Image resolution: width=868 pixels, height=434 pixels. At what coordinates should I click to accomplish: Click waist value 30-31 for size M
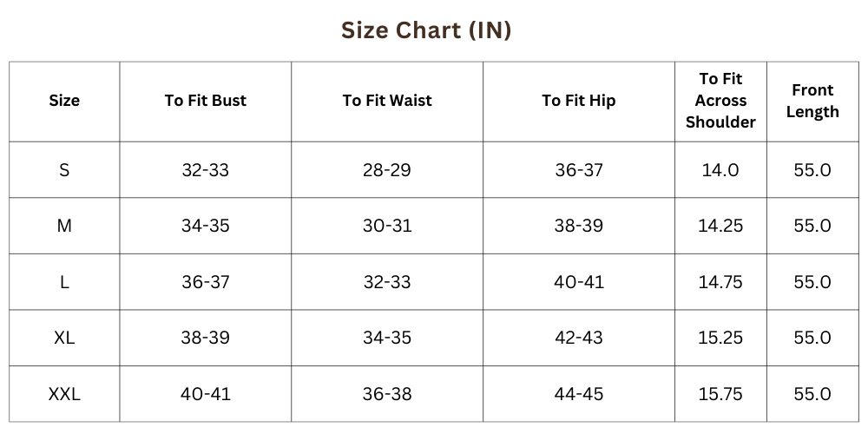pyautogui.click(x=387, y=226)
